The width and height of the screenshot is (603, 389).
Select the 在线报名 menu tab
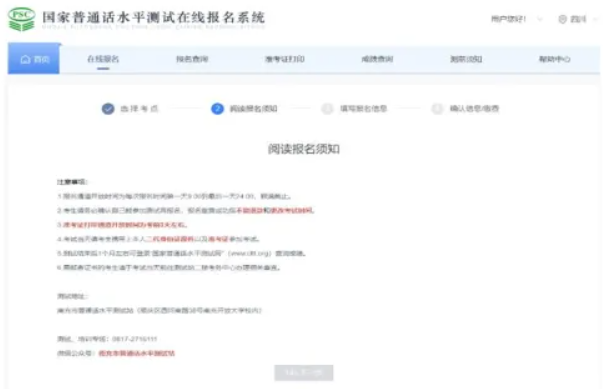click(103, 59)
